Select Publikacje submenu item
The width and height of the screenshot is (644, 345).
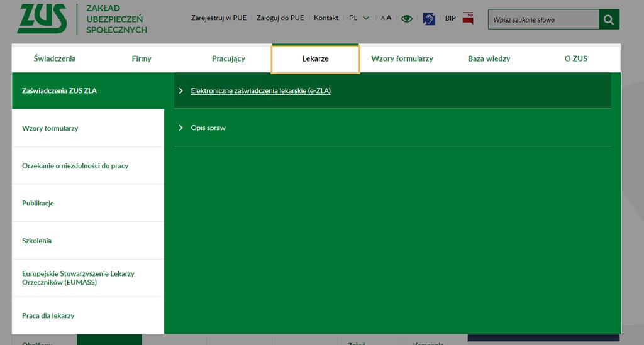pos(88,203)
